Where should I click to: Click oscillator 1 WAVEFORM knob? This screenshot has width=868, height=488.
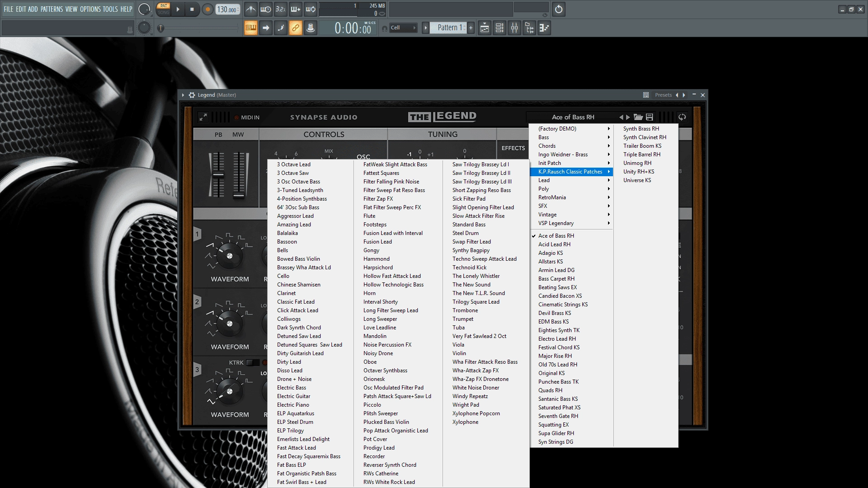point(229,256)
